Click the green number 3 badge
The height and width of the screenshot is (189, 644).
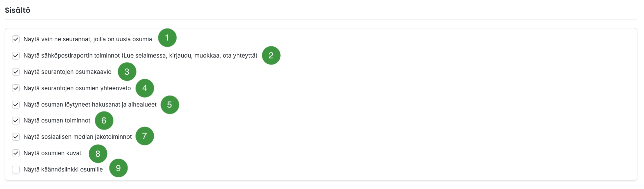pos(127,72)
